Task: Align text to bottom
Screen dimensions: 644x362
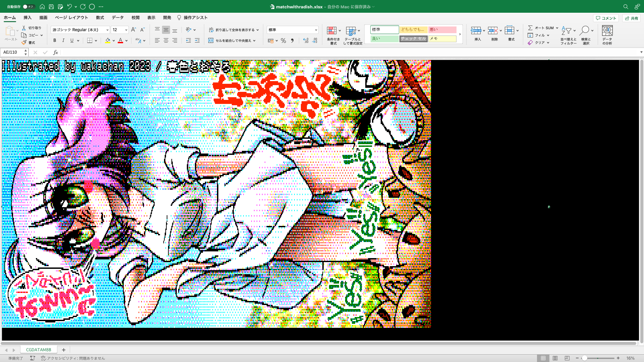Action: click(174, 30)
